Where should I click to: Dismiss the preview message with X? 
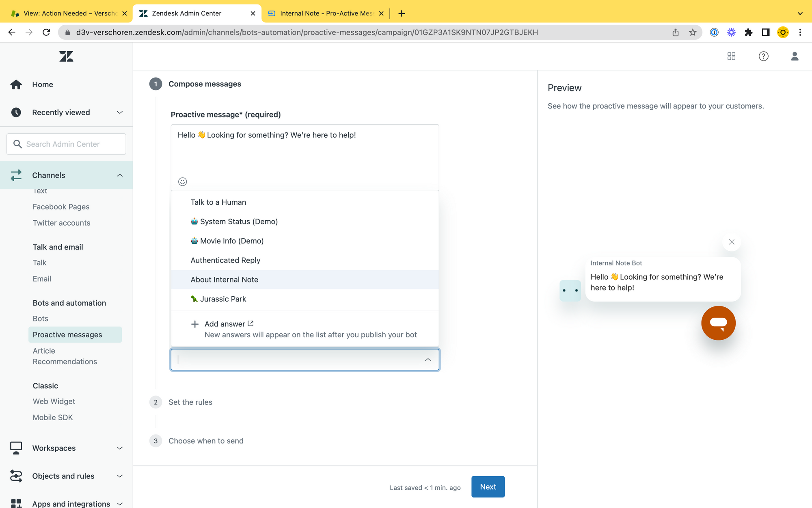click(x=732, y=242)
